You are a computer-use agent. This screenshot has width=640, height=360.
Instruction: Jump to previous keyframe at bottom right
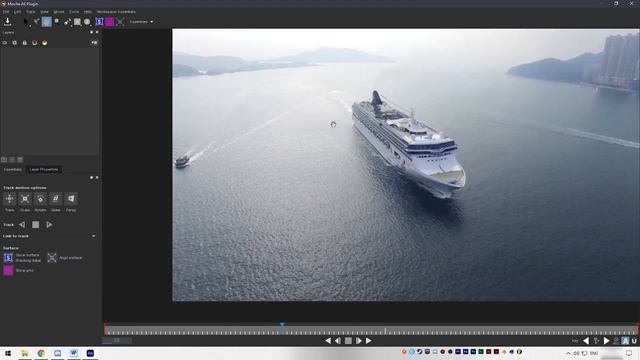586,341
